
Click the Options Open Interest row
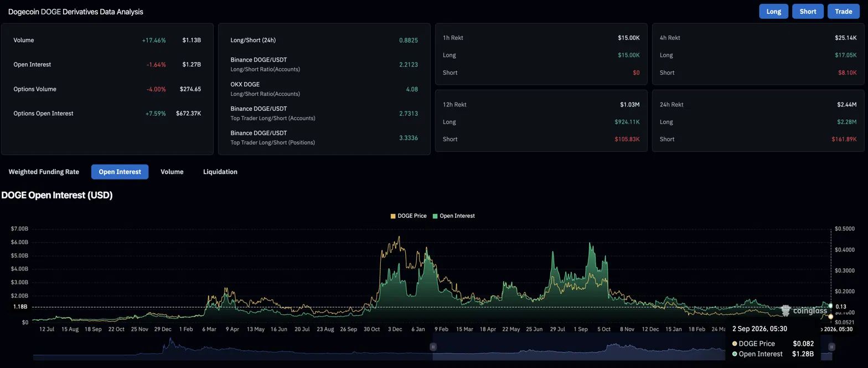pos(107,114)
